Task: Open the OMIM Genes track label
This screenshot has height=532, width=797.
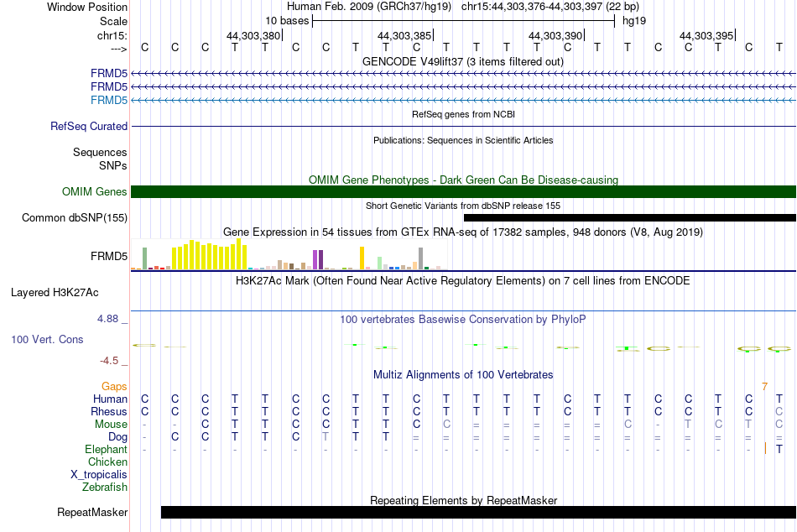Action: (x=95, y=192)
